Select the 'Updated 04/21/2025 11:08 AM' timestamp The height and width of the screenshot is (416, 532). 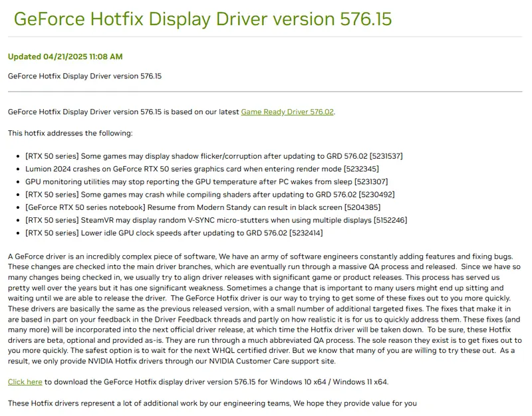65,56
